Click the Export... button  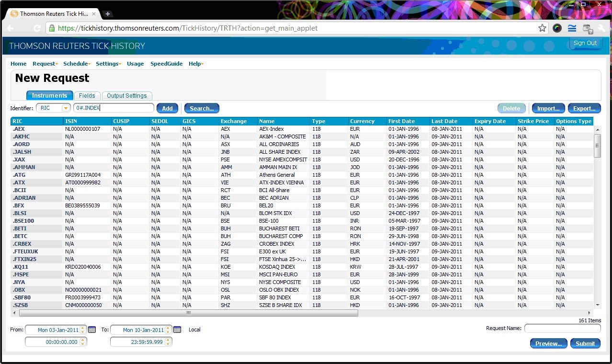click(584, 108)
